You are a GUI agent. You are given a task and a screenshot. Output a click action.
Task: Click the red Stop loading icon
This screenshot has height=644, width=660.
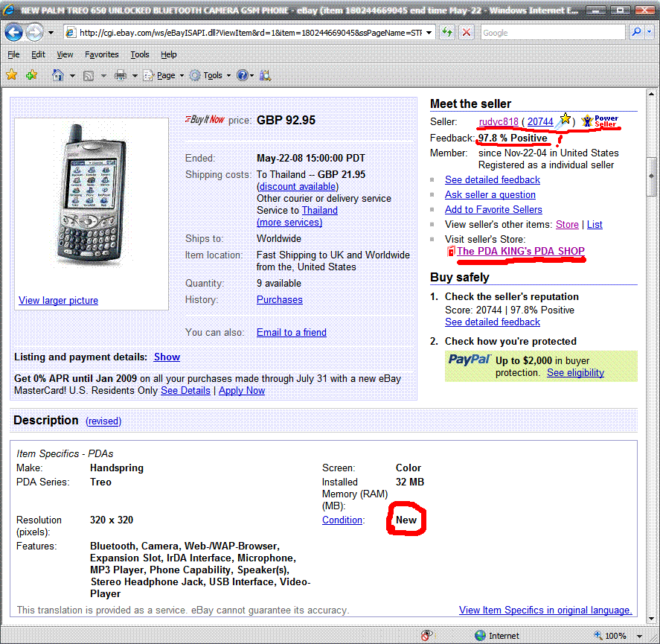tap(467, 32)
